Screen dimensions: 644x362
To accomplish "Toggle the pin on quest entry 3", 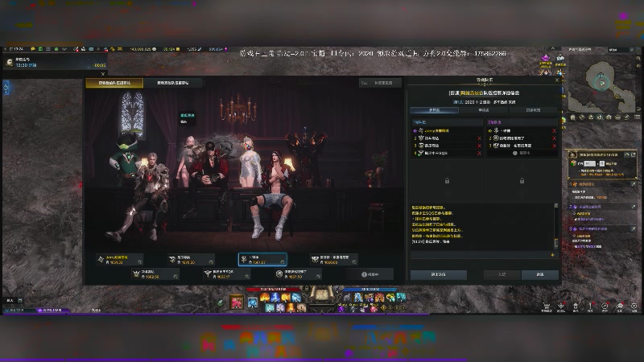I will coord(634,229).
